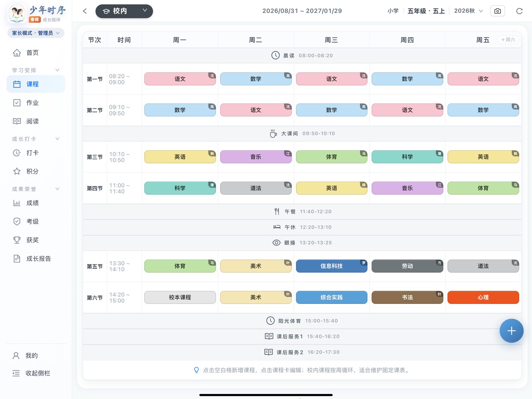Open Monday first period 语文 card
Viewport: 532px width, 399px height.
pos(180,79)
